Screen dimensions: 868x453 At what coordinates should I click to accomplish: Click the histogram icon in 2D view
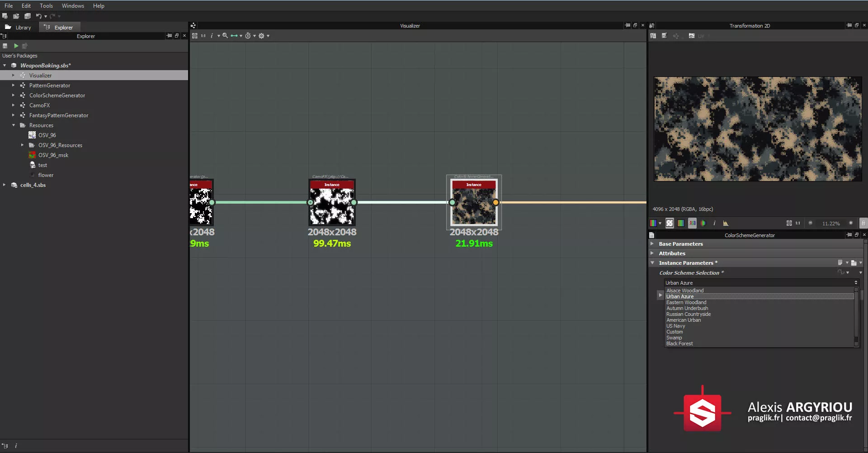(x=726, y=223)
